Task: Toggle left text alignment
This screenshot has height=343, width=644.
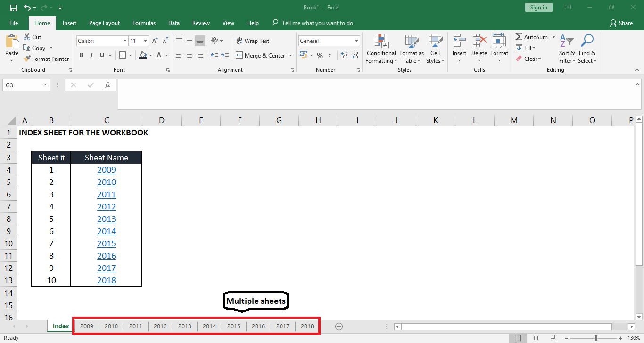Action: 179,55
